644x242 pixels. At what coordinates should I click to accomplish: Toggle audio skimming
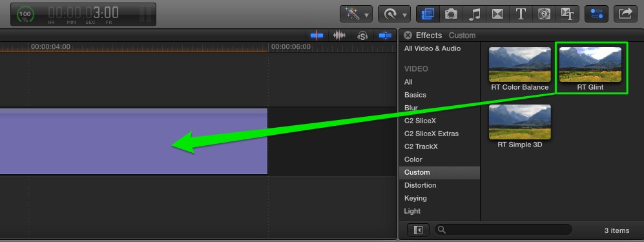(x=339, y=35)
